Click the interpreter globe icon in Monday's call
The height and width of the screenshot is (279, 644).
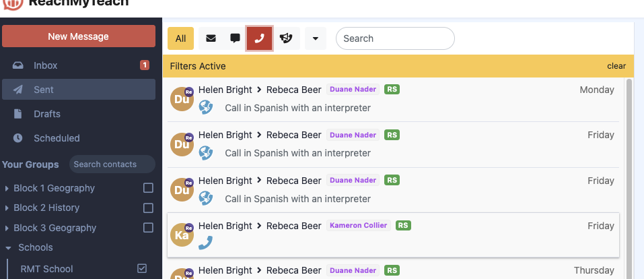tap(206, 107)
